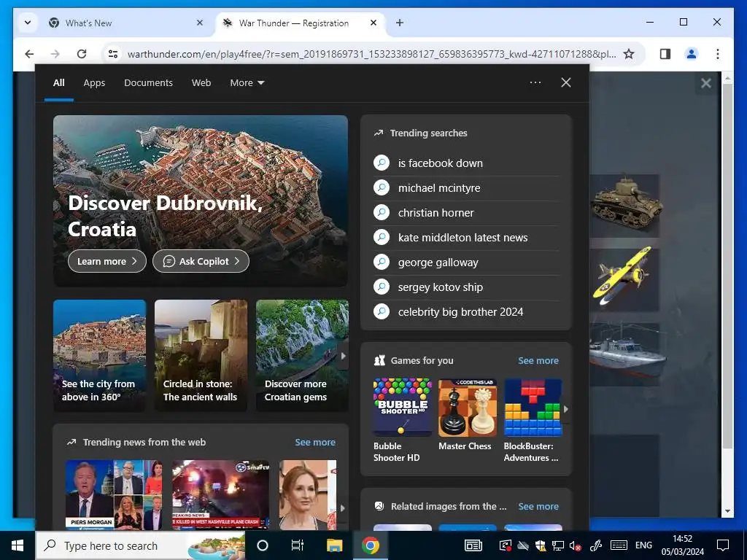747x560 pixels.
Task: Click the scrollbar down arrow
Action: point(727,511)
